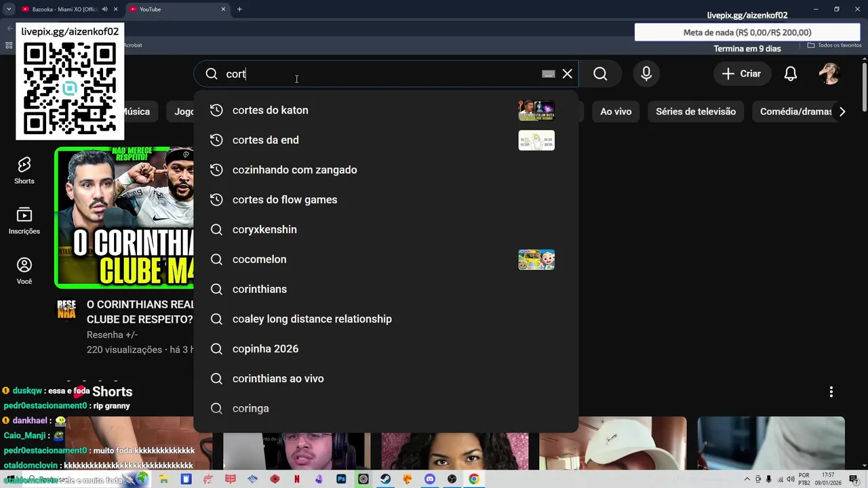This screenshot has width=868, height=488.
Task: Start voice search with the microphone icon
Action: pyautogui.click(x=646, y=74)
